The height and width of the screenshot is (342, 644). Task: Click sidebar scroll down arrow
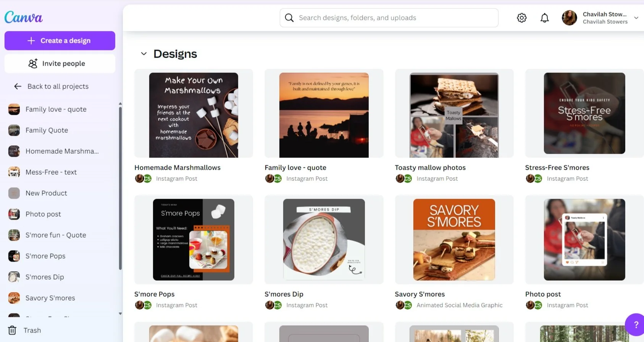(x=120, y=313)
